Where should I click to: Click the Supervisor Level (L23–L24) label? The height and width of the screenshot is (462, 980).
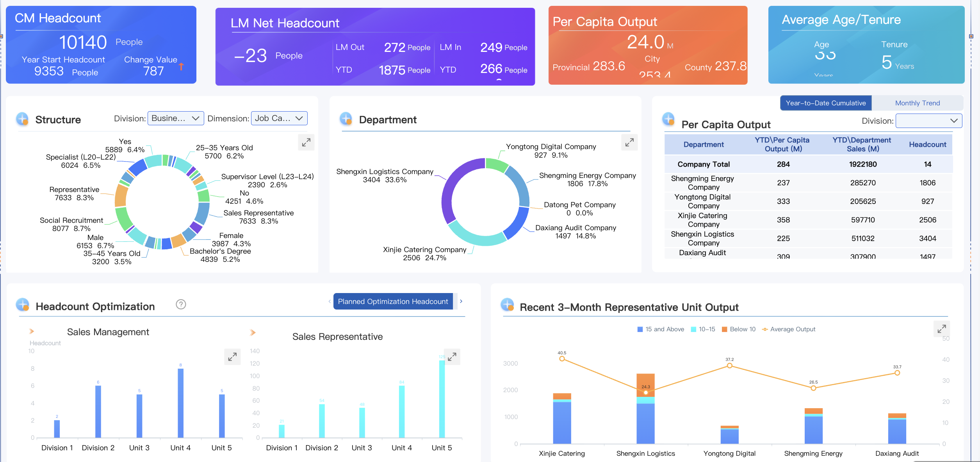[x=267, y=181]
